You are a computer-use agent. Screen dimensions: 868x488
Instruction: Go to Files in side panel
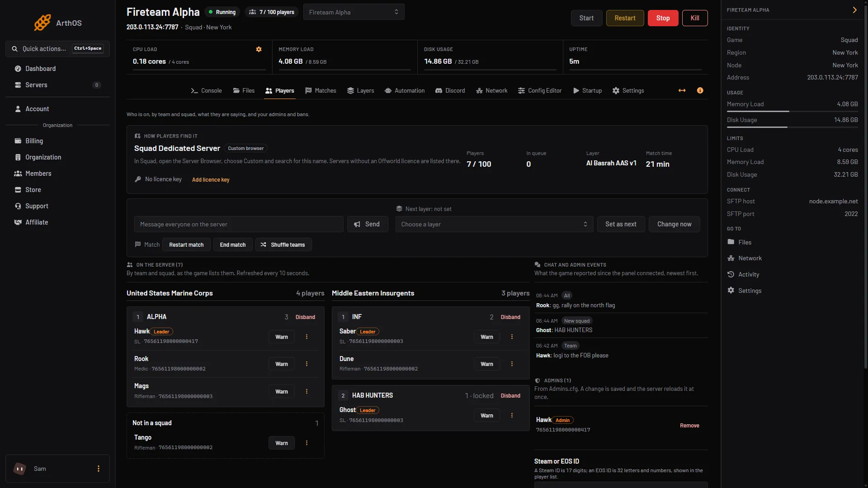(x=740, y=243)
